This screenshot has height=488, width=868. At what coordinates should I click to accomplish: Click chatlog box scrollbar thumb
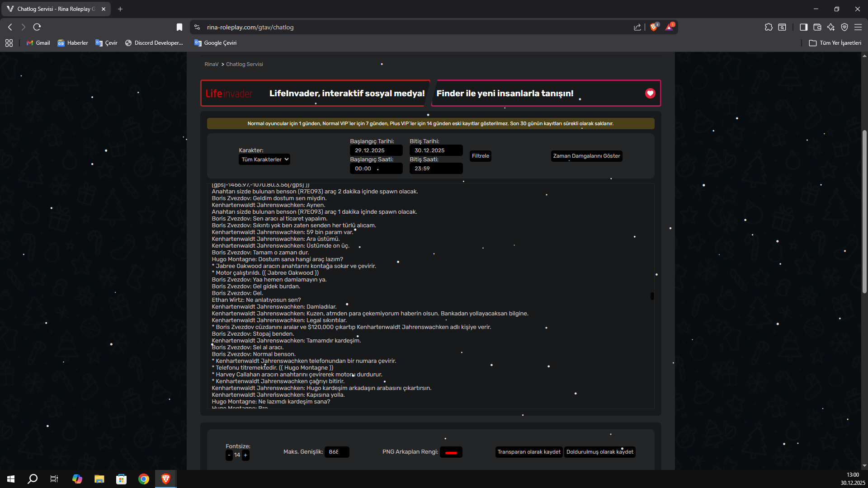coord(652,296)
